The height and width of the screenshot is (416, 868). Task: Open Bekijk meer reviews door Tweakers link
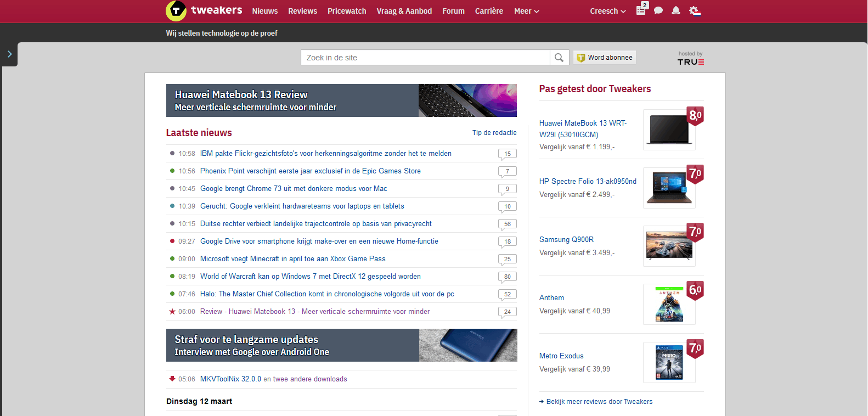coord(599,402)
